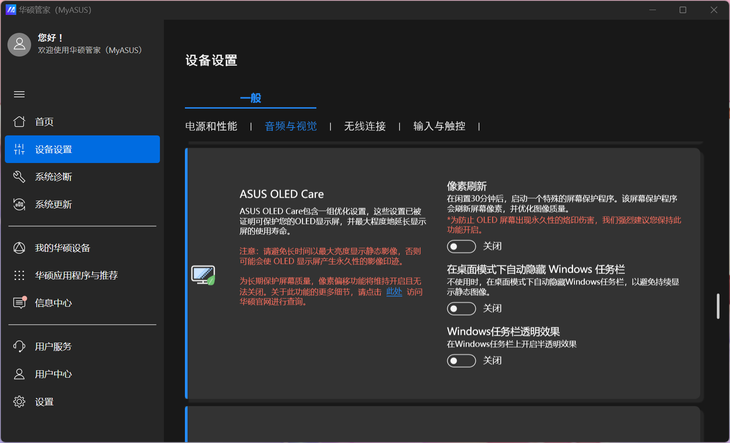Open 信息中心 in the sidebar

click(82, 303)
